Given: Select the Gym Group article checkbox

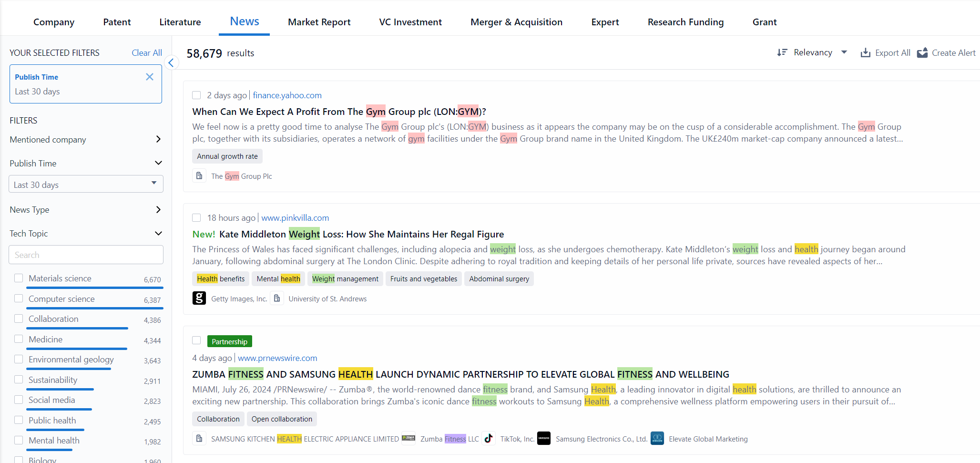Looking at the screenshot, I should click(196, 95).
